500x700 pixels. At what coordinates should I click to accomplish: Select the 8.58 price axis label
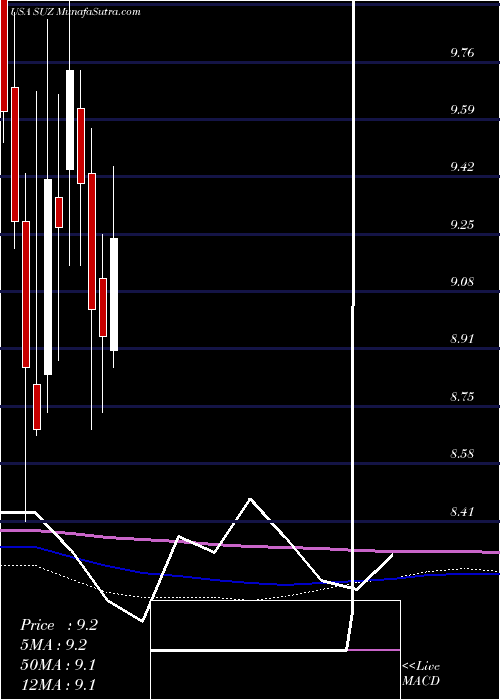click(x=462, y=454)
